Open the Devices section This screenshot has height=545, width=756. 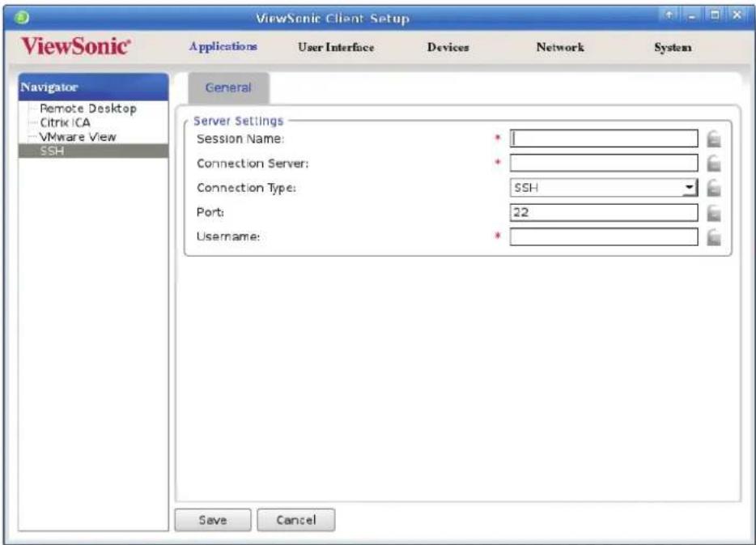tap(448, 47)
